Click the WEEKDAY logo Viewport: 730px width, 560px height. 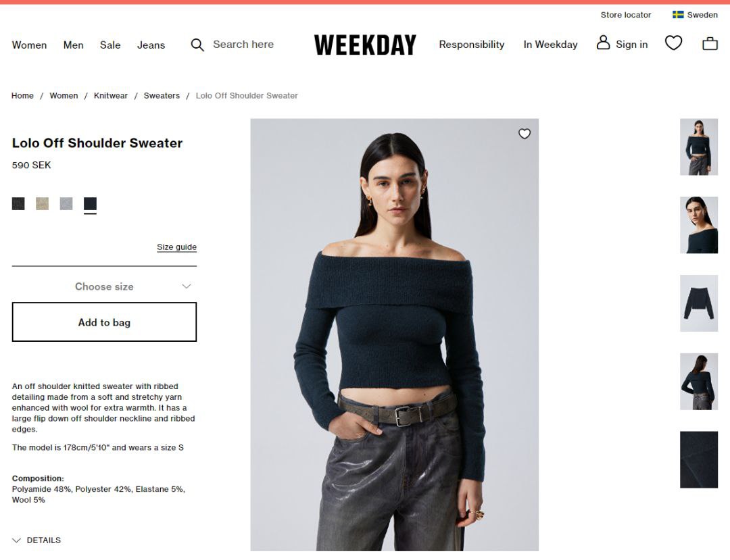point(365,45)
